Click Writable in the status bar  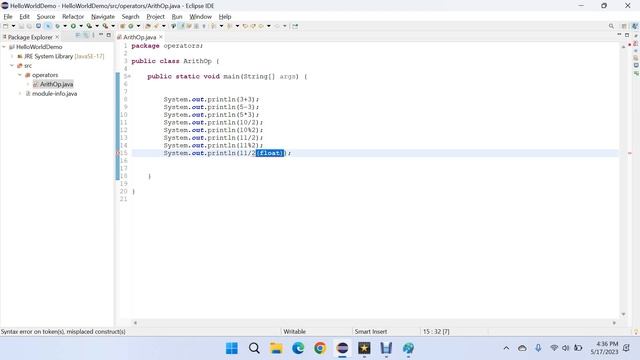294,332
